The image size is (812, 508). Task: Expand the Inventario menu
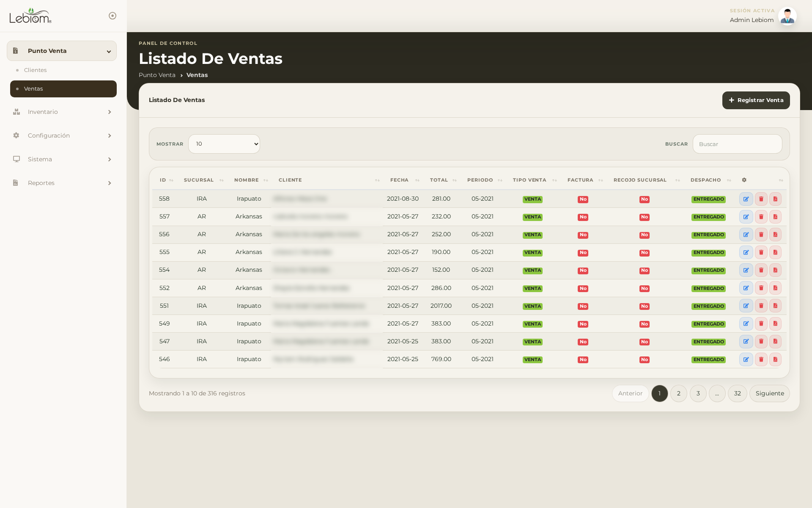62,112
